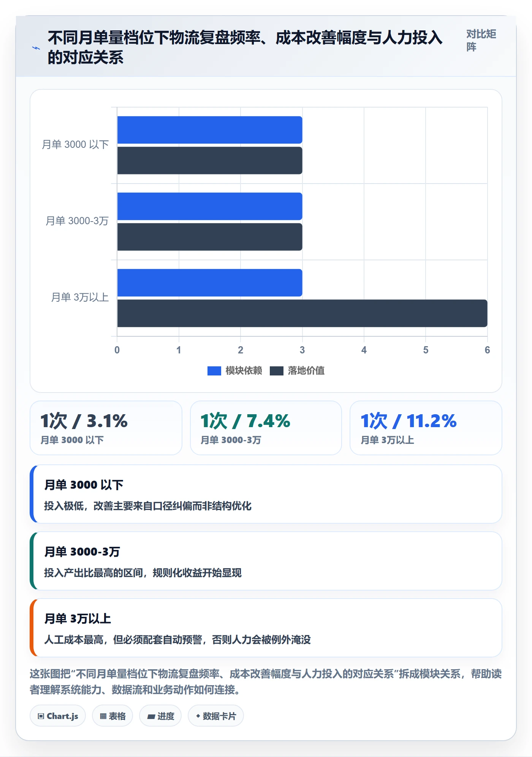This screenshot has height=757, width=532.
Task: Click the 进度 tag chip
Action: [160, 716]
